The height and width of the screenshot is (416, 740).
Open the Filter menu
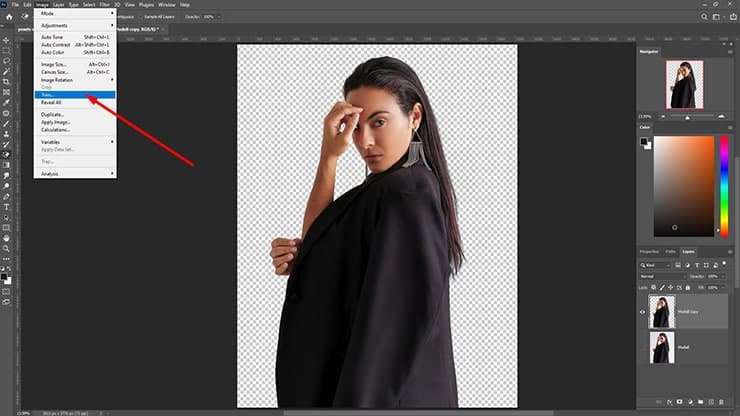[x=104, y=5]
